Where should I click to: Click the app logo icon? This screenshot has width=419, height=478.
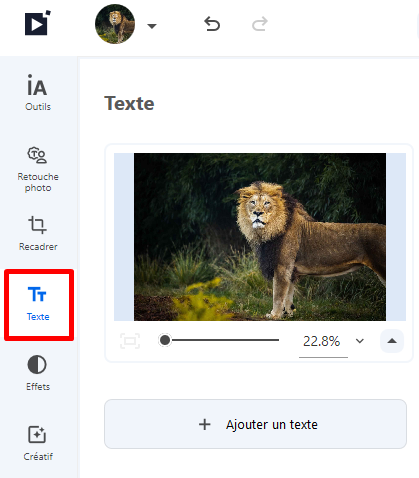point(38,23)
